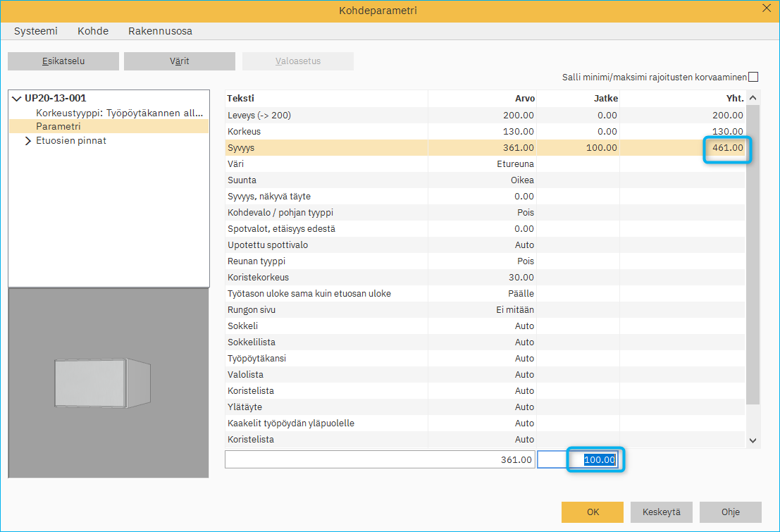Screen dimensions: 780x532
Task: Click the Värit button
Action: [179, 61]
